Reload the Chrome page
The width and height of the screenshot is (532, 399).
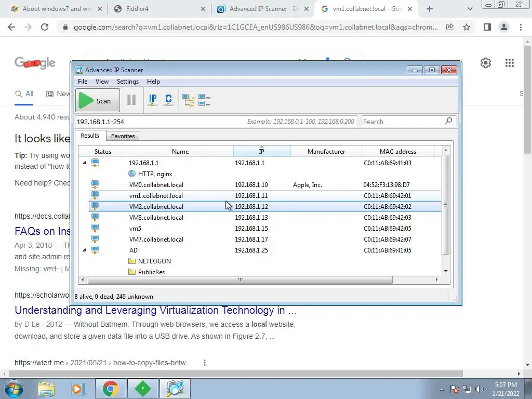[45, 27]
